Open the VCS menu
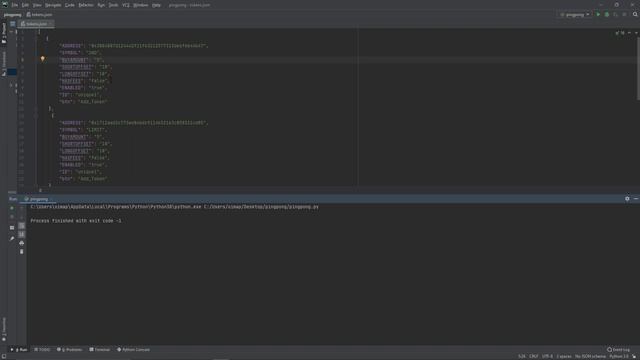 click(126, 5)
